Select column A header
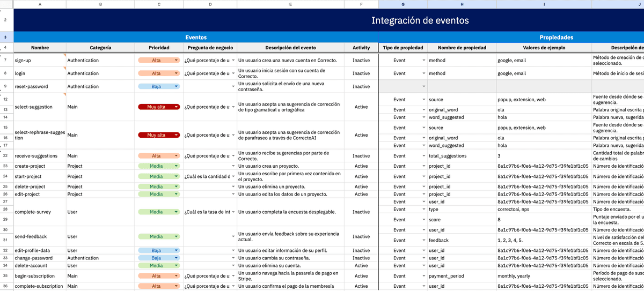Viewport: 644px width, 291px height. click(x=40, y=4)
